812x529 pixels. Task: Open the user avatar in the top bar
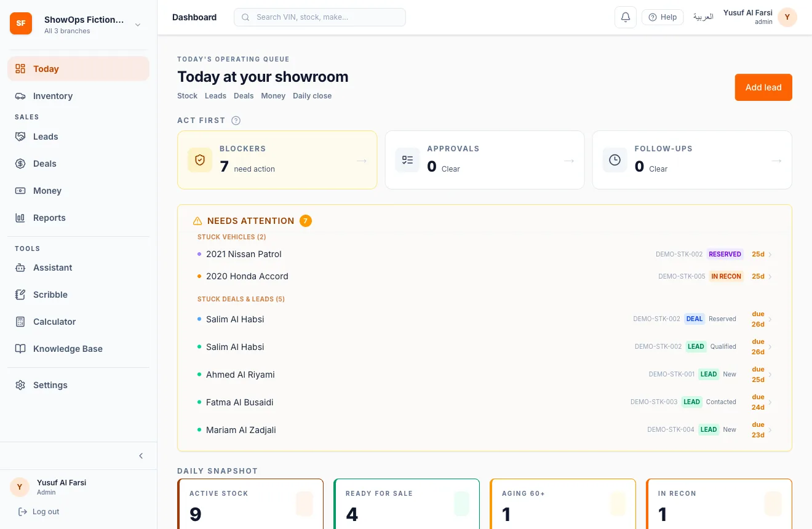787,17
